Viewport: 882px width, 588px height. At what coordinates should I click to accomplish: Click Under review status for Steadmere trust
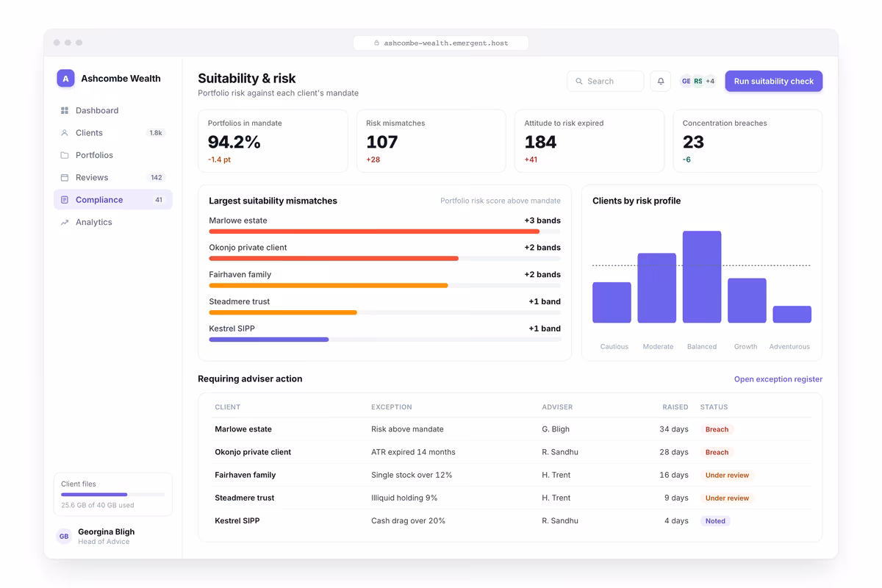click(x=727, y=498)
